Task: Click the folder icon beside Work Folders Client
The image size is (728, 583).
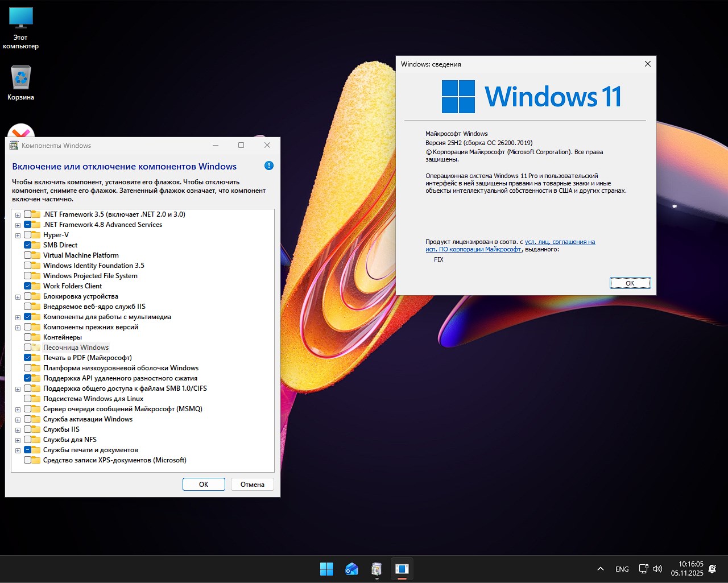Action: [36, 286]
